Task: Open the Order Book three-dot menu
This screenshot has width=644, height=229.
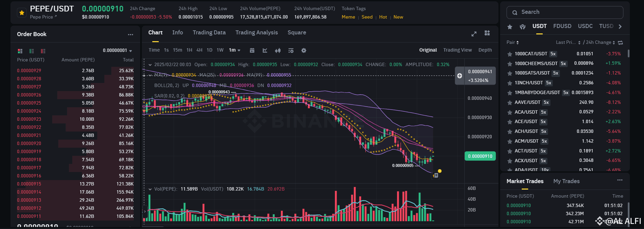Action: (130, 34)
